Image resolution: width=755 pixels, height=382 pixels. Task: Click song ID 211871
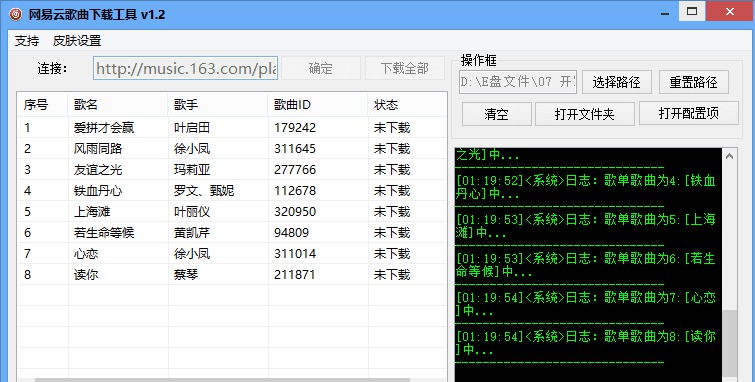click(295, 275)
